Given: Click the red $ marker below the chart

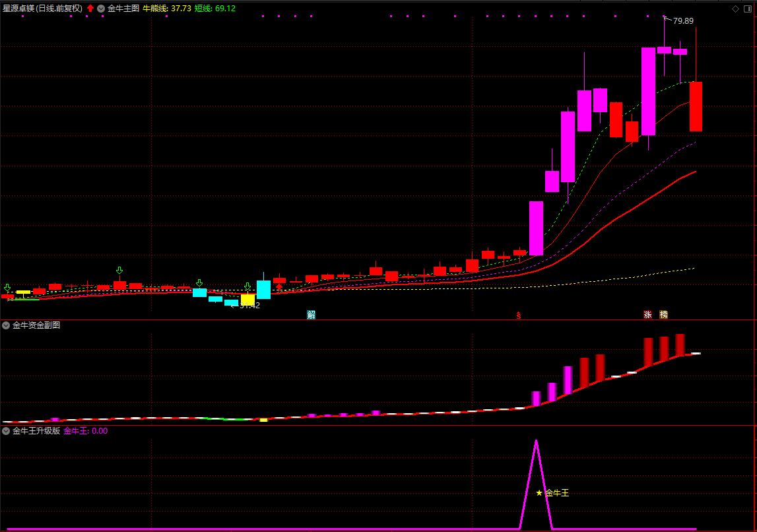Looking at the screenshot, I should click(x=519, y=316).
